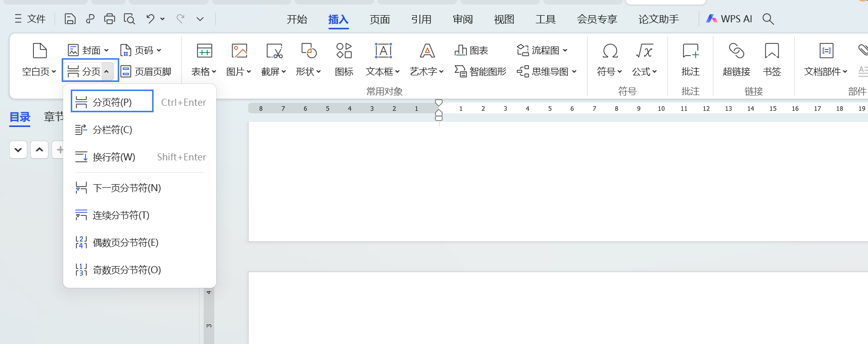868x344 pixels.
Task: Switch to the 视图 View tab
Action: pyautogui.click(x=504, y=19)
